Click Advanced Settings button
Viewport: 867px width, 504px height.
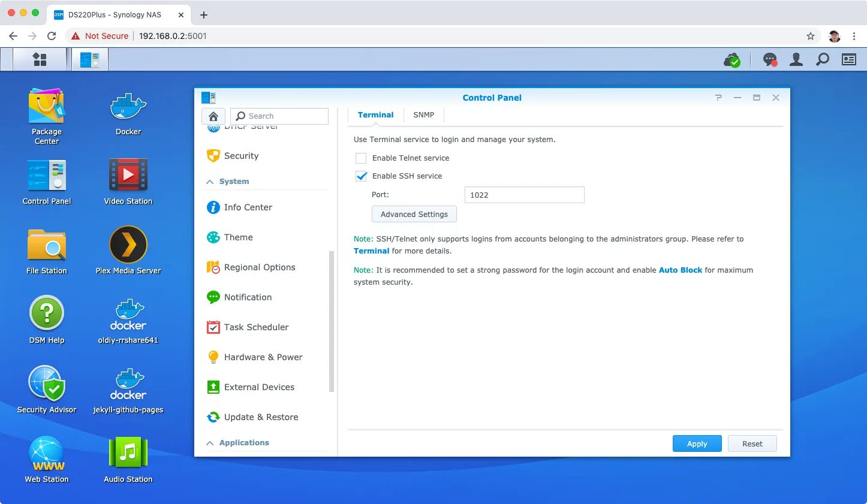point(414,215)
